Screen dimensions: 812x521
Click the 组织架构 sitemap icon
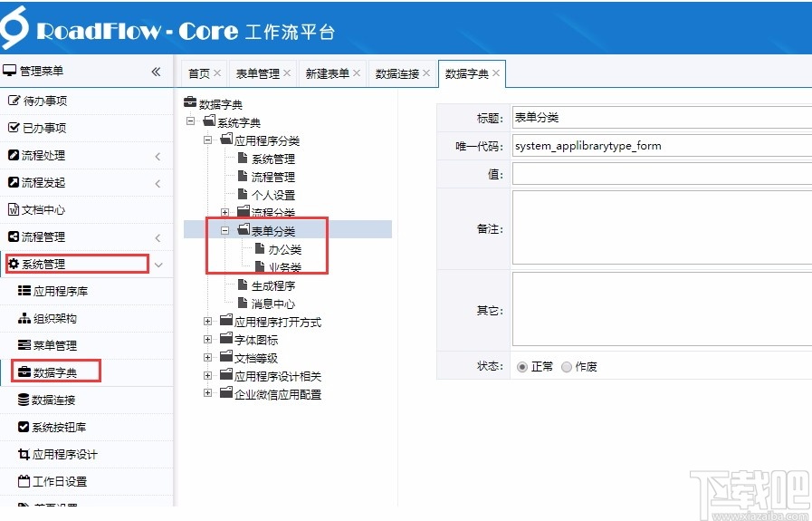[x=24, y=318]
